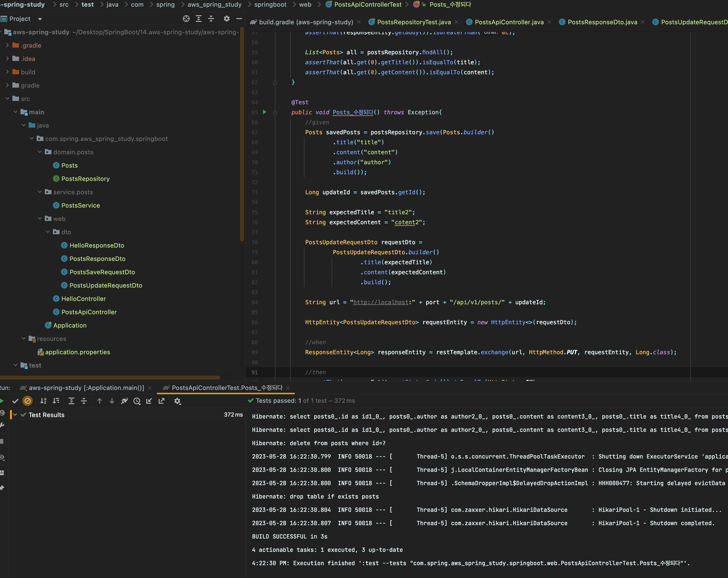Close the build.gradle tab
The height and width of the screenshot is (578, 728).
coord(359,22)
